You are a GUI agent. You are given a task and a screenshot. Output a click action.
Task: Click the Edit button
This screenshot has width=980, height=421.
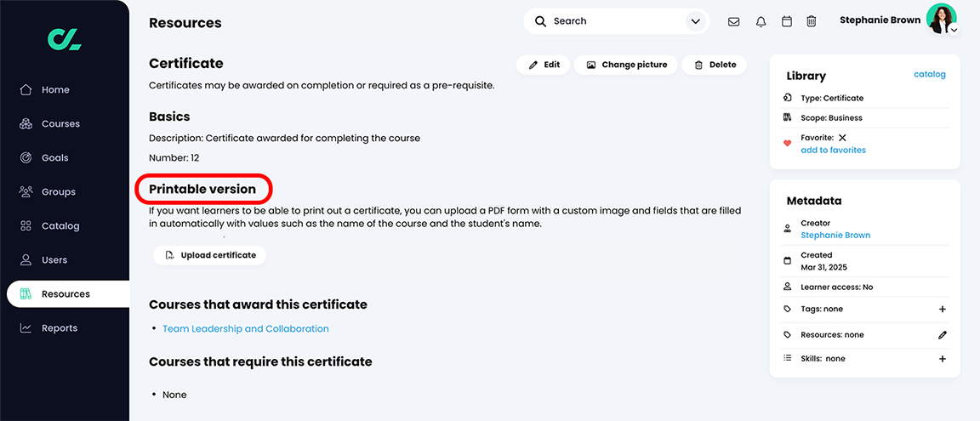coord(543,65)
